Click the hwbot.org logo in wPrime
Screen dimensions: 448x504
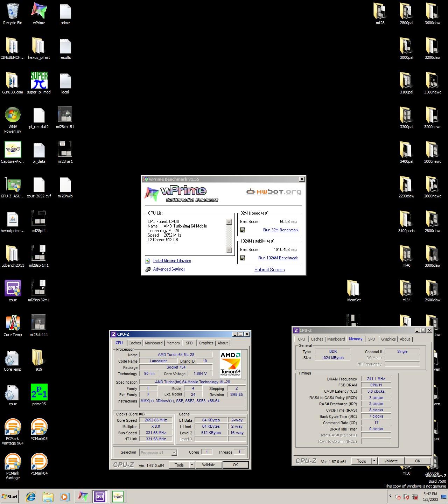click(273, 191)
